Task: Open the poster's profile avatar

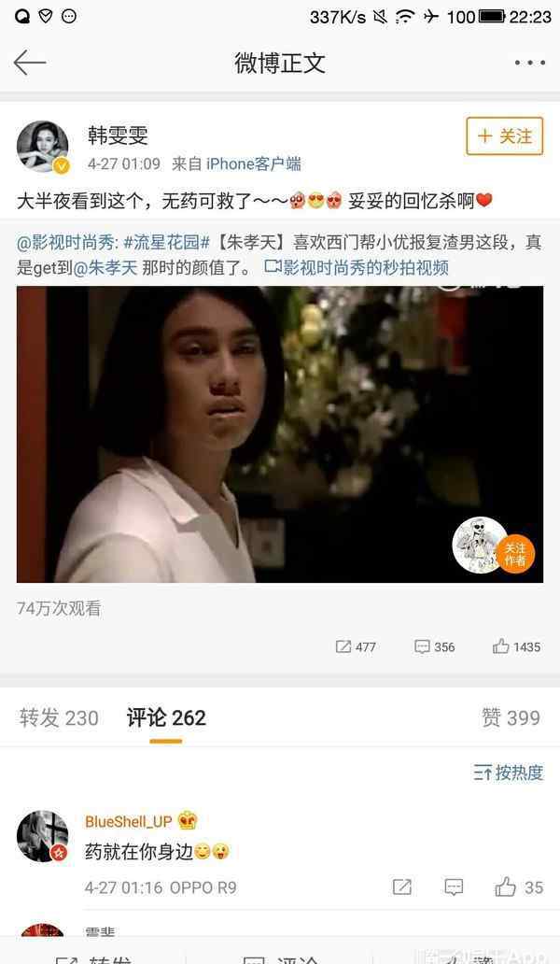Action: coord(42,147)
